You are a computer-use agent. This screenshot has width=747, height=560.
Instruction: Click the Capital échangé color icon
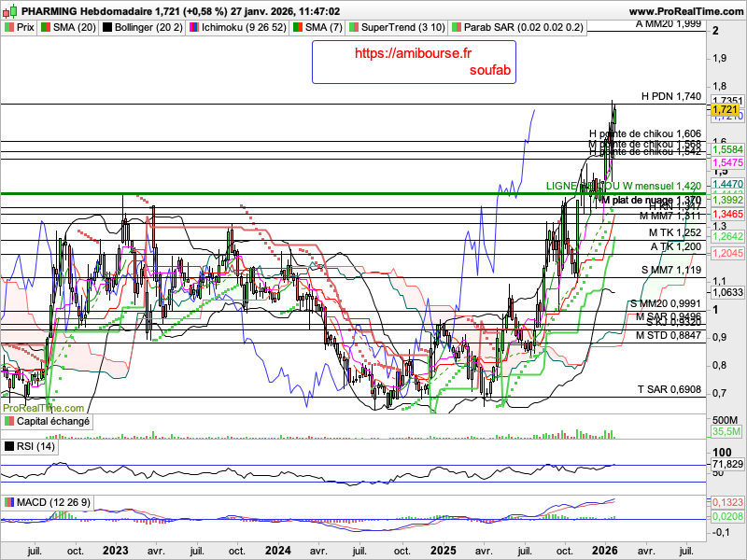9,422
